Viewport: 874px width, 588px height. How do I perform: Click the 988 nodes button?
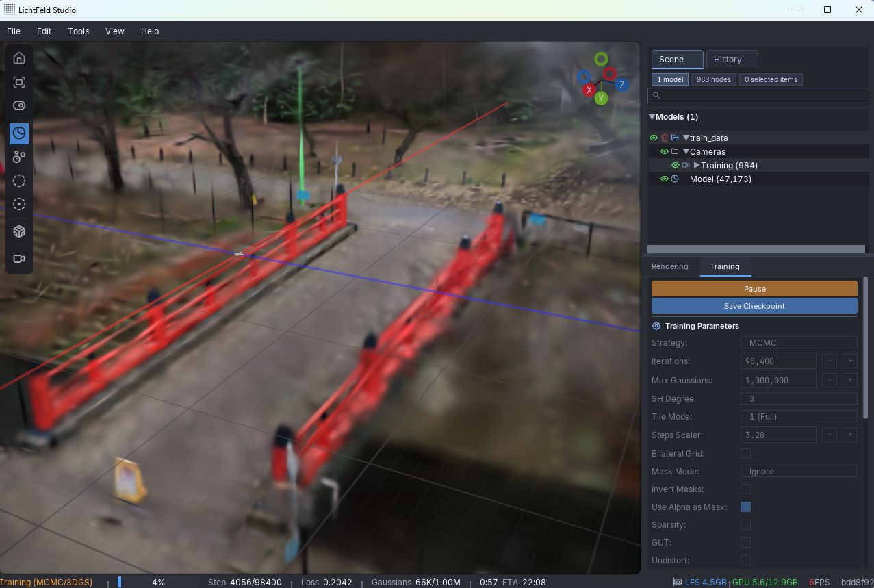[x=713, y=79]
